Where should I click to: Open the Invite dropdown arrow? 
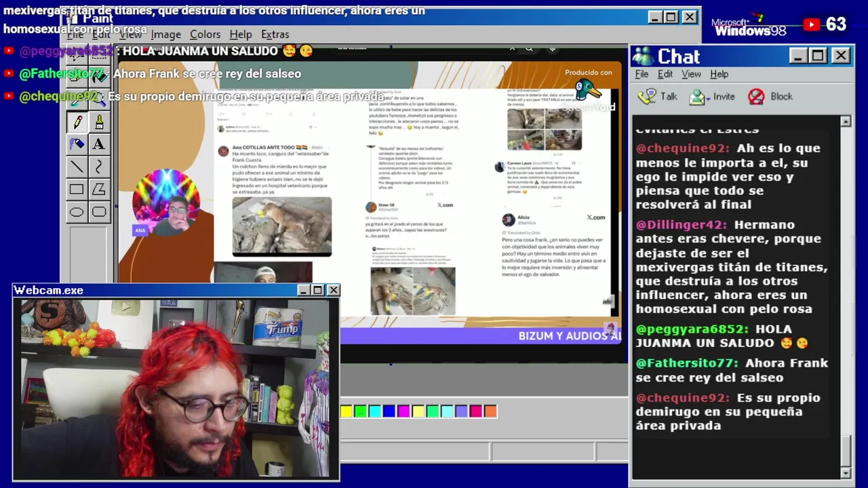[x=708, y=98]
